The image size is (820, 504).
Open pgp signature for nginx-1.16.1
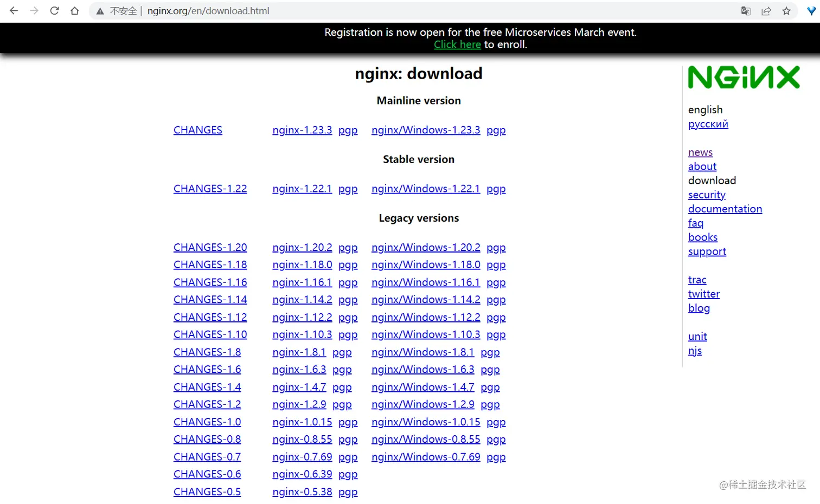(348, 283)
